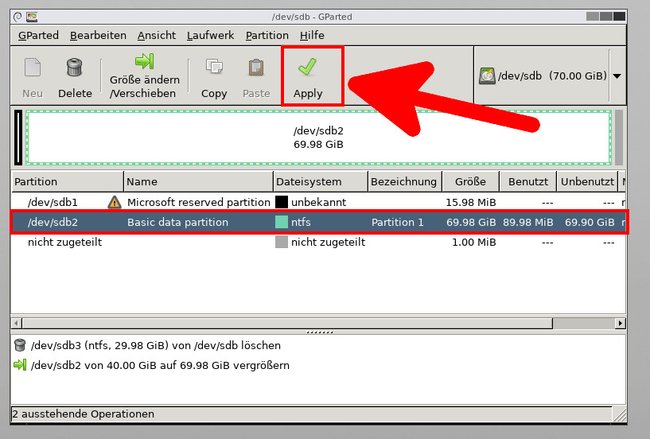Click the horizontal scrollbar thumb of partition list

(x=287, y=323)
